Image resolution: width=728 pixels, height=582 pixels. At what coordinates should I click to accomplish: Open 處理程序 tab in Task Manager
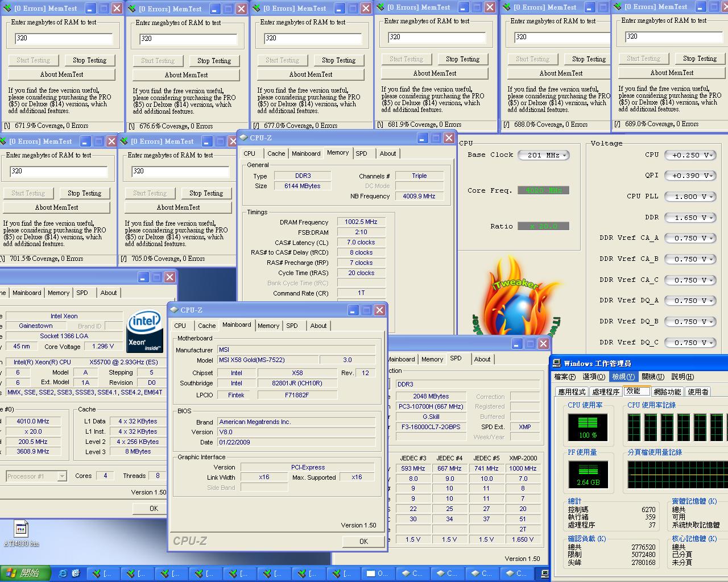point(606,392)
